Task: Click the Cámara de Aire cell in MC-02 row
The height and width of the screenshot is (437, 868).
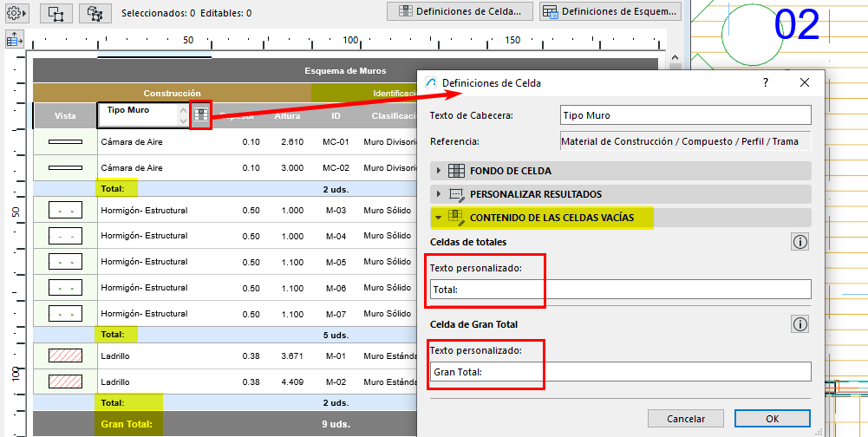Action: pos(132,167)
